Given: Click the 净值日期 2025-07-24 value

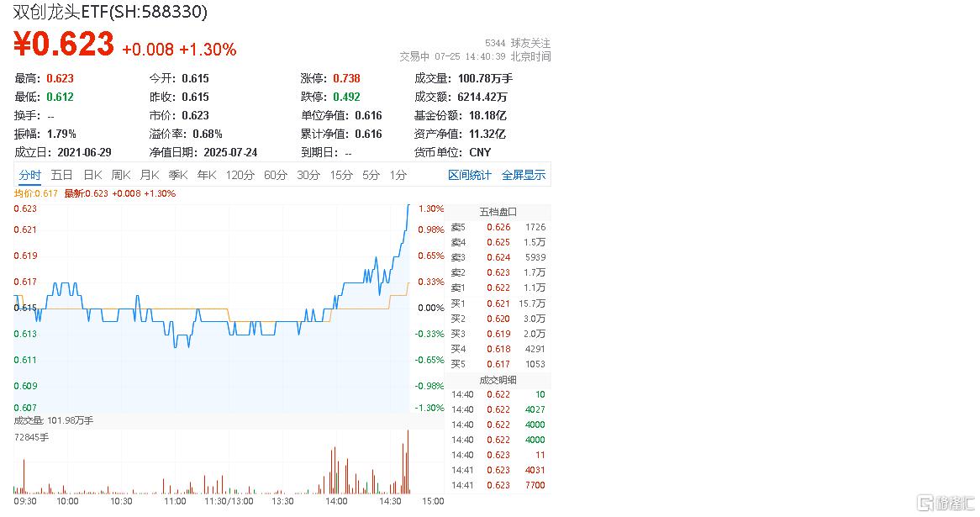Looking at the screenshot, I should [x=230, y=152].
